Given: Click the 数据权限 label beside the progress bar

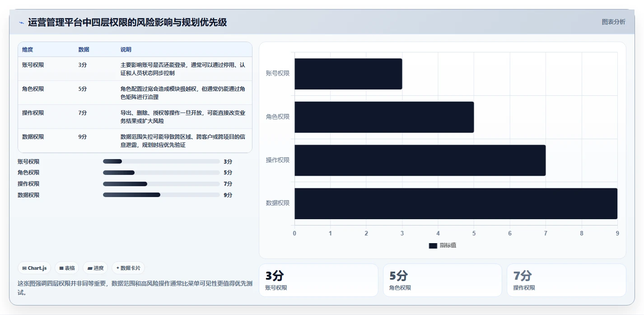Looking at the screenshot, I should coord(28,195).
